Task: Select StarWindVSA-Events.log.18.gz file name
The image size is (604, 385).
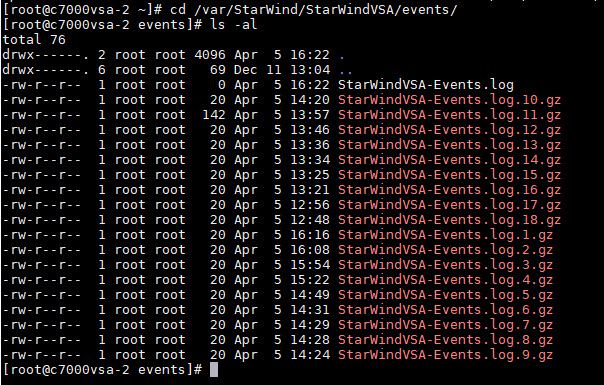Action: pos(449,220)
